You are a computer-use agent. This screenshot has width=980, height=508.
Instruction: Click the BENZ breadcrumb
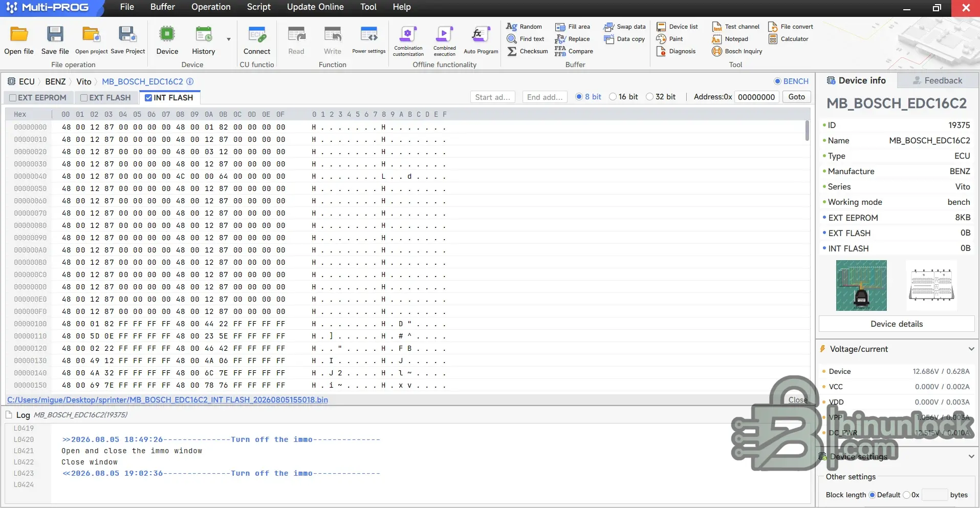click(x=55, y=81)
